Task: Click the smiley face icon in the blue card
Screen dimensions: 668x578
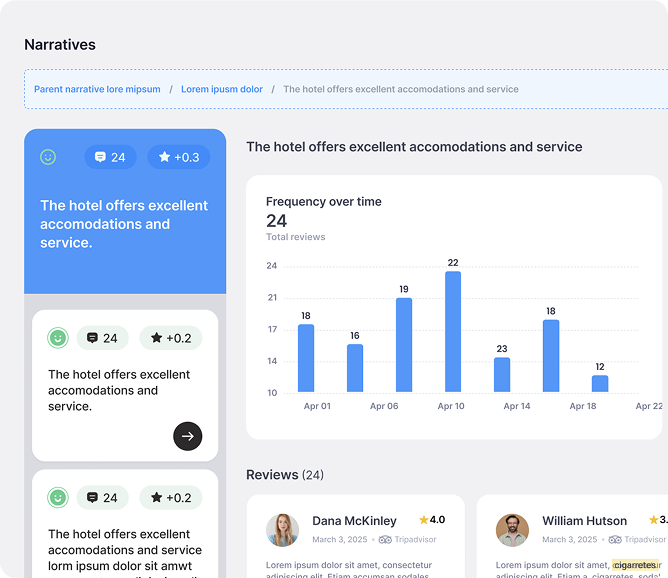Action: [48, 157]
